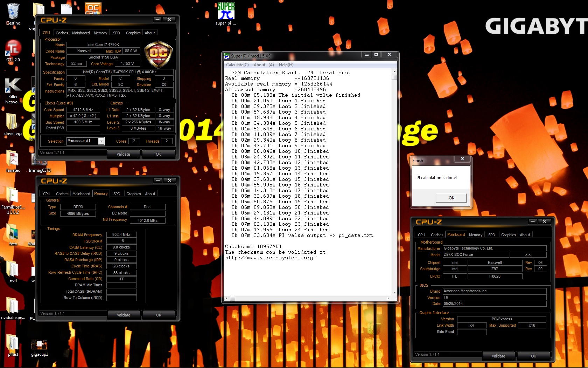Click the Super PI title bar icon
Viewport: 588px width, 368px height.
(x=226, y=56)
